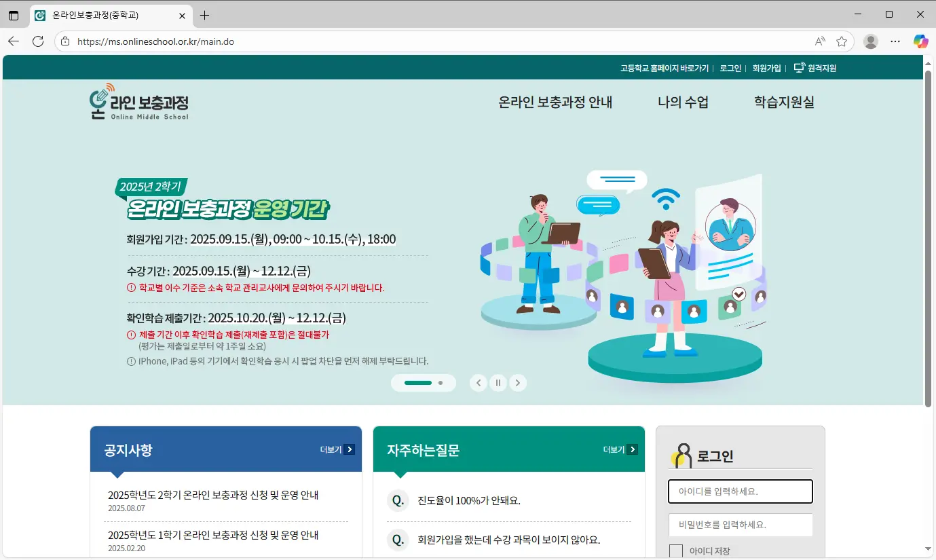Switch to the second banner slide dot
Image resolution: width=936 pixels, height=560 pixels.
click(441, 383)
